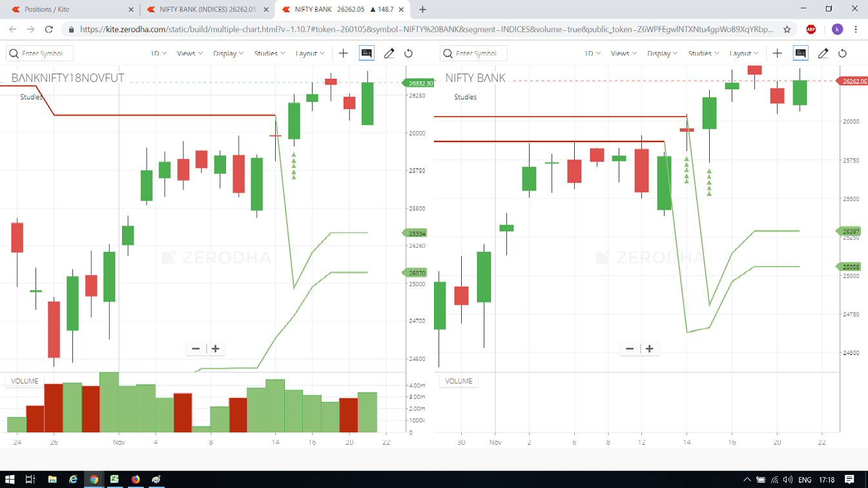Click zoom out minus button on left chart
This screenshot has height=488, width=868.
pos(196,349)
